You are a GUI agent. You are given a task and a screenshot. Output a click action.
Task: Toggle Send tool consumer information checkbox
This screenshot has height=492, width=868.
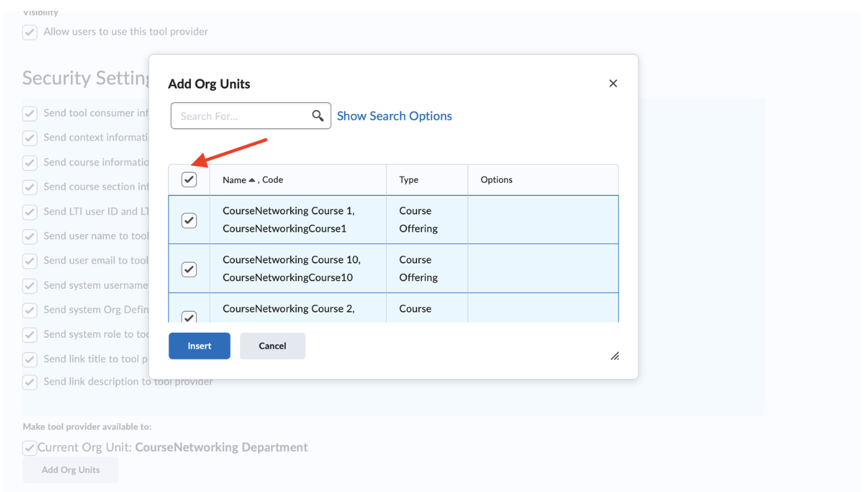click(x=30, y=113)
